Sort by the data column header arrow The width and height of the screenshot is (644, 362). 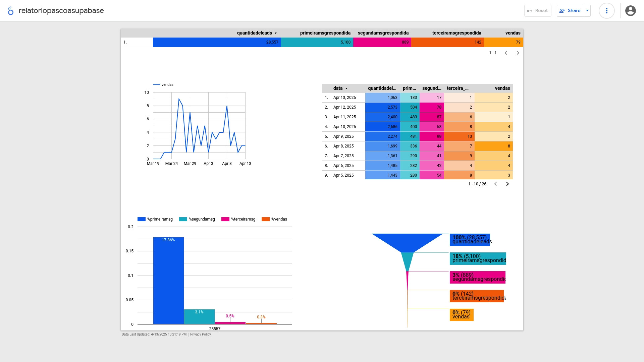tap(346, 88)
